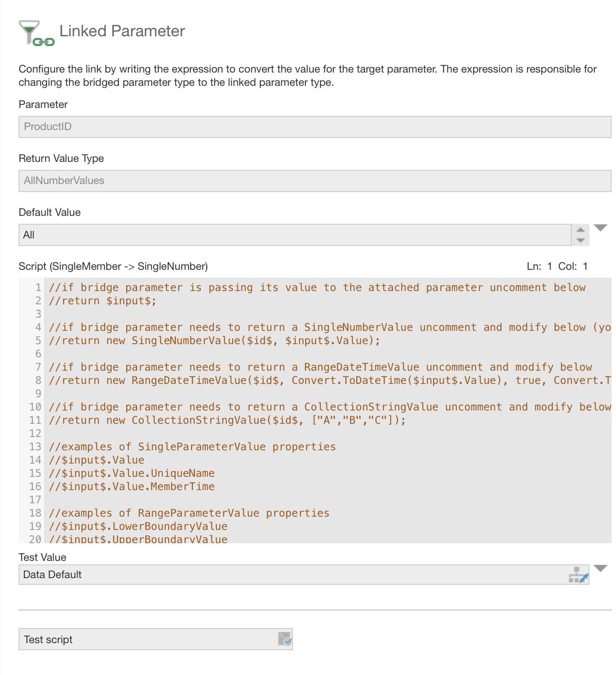Image resolution: width=616 pixels, height=675 pixels.
Task: Click the blue pencil edit glyph in Test Value
Action: point(584,578)
